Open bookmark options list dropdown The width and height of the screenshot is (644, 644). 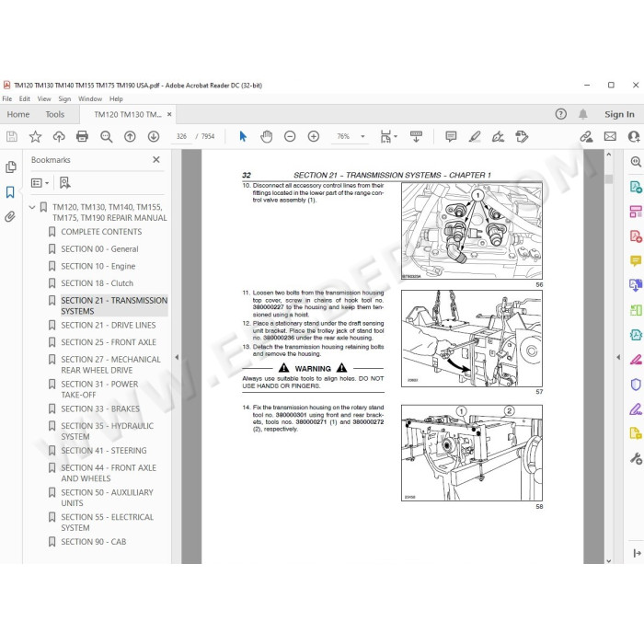[40, 183]
